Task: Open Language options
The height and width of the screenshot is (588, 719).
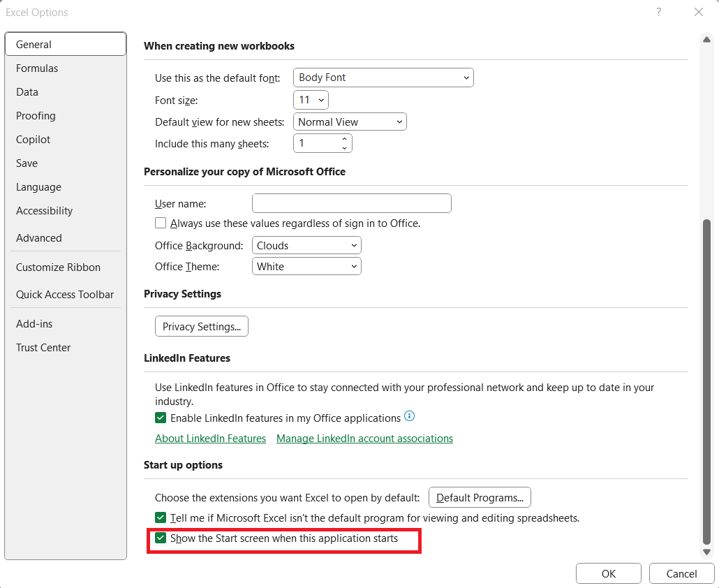Action: coord(66,187)
